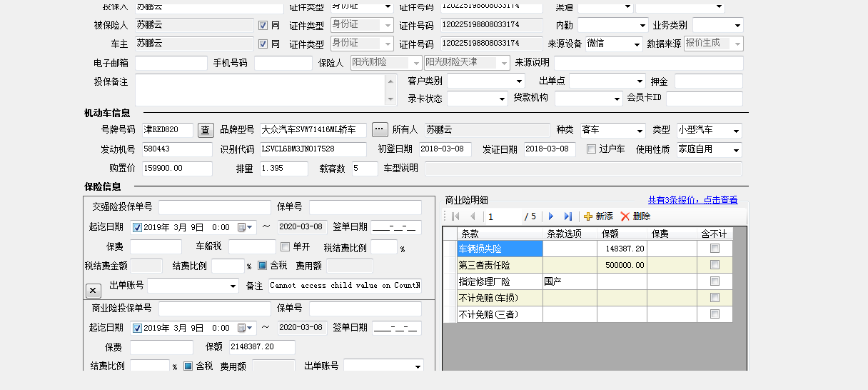Screen dimensions: 868x390
Task: Click the 保额 cell 500000.00
Action: coord(622,265)
